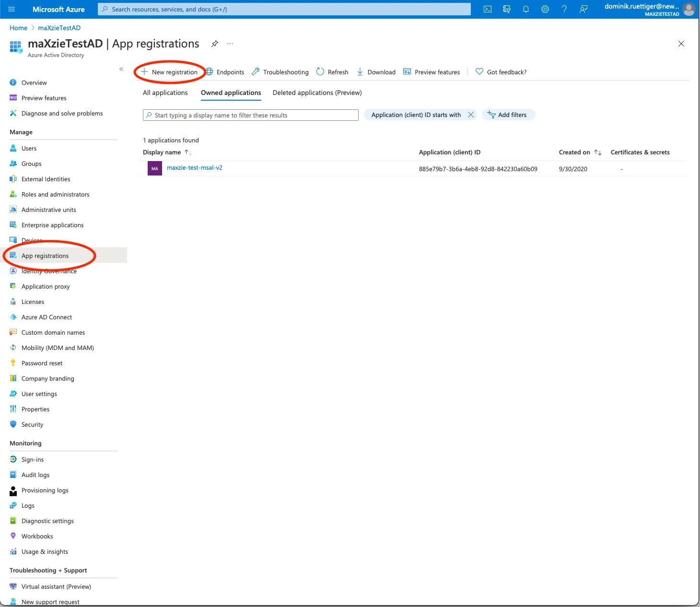Click the New registration button
The image size is (700, 607).
click(170, 72)
